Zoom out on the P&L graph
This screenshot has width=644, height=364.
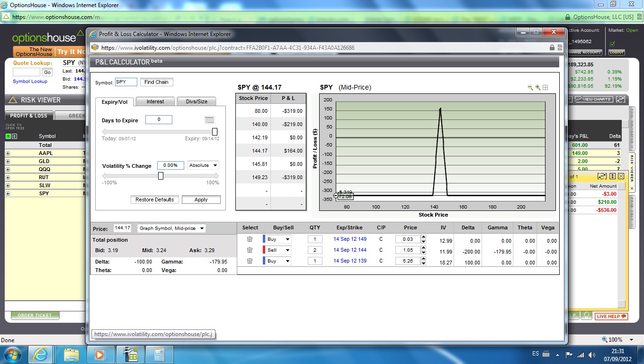click(x=530, y=88)
